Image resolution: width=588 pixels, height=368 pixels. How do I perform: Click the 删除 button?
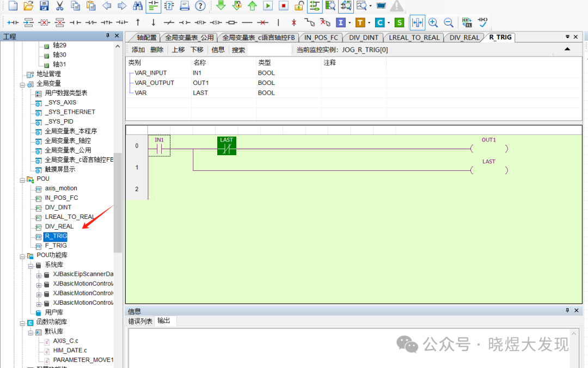point(157,50)
